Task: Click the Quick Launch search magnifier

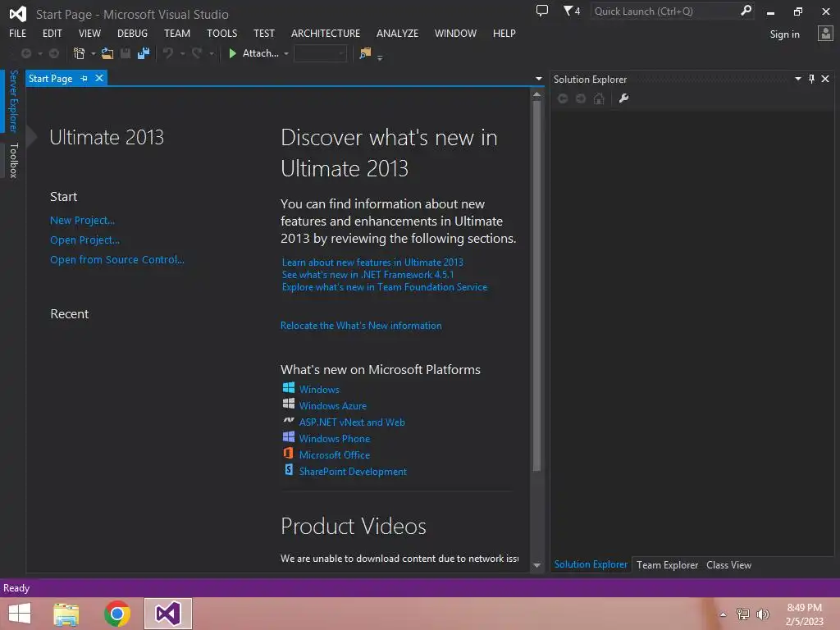Action: (746, 11)
